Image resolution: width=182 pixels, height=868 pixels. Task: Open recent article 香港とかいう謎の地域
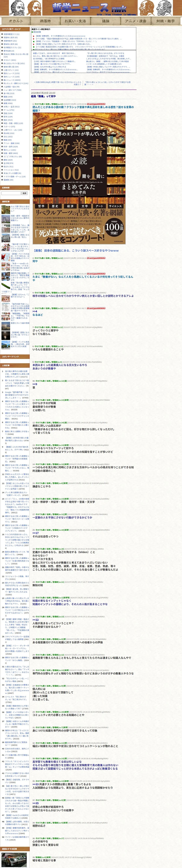pyautogui.click(x=20, y=323)
